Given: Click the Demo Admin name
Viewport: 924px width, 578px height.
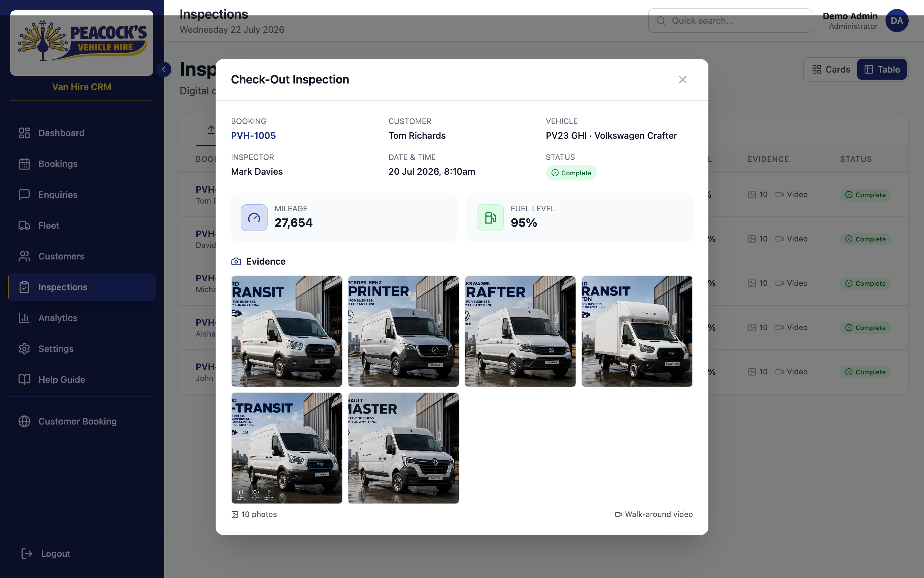Looking at the screenshot, I should point(850,16).
